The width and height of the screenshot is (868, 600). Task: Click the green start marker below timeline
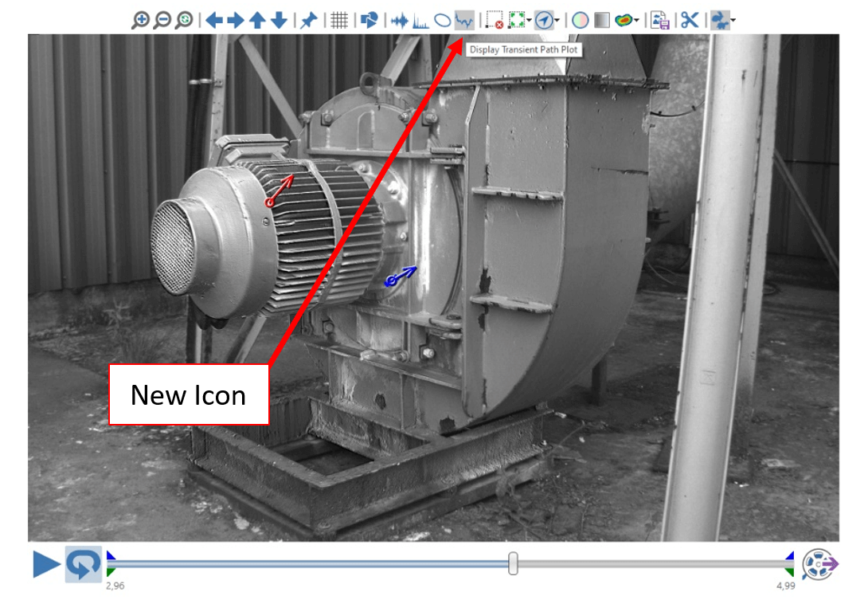click(111, 571)
